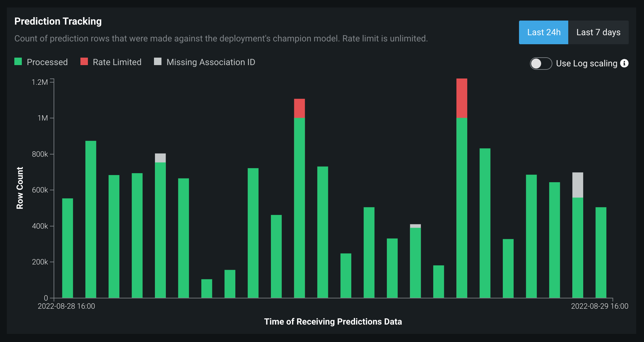Click the info icon beside Log scaling
644x342 pixels.
click(x=624, y=63)
